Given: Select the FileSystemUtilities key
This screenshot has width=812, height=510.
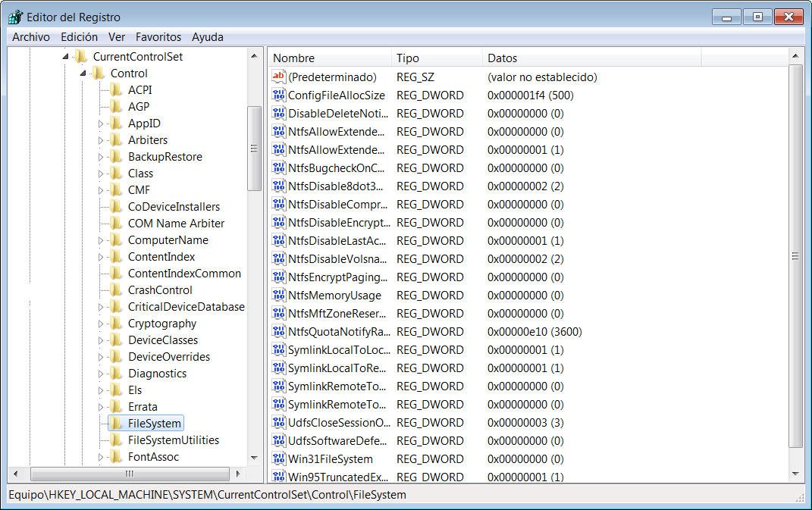Looking at the screenshot, I should (x=173, y=440).
